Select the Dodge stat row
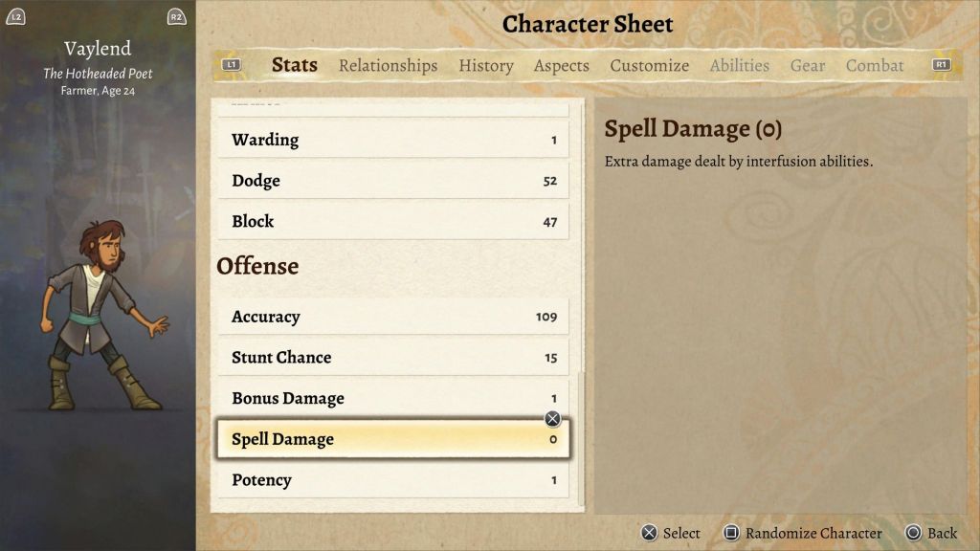Image resolution: width=980 pixels, height=551 pixels. tap(393, 181)
